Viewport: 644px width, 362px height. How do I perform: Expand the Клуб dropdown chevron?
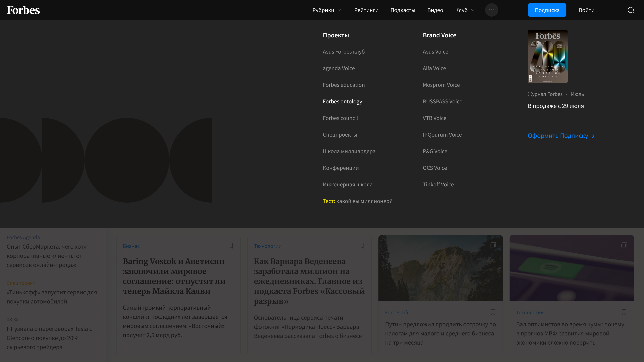pyautogui.click(x=472, y=10)
